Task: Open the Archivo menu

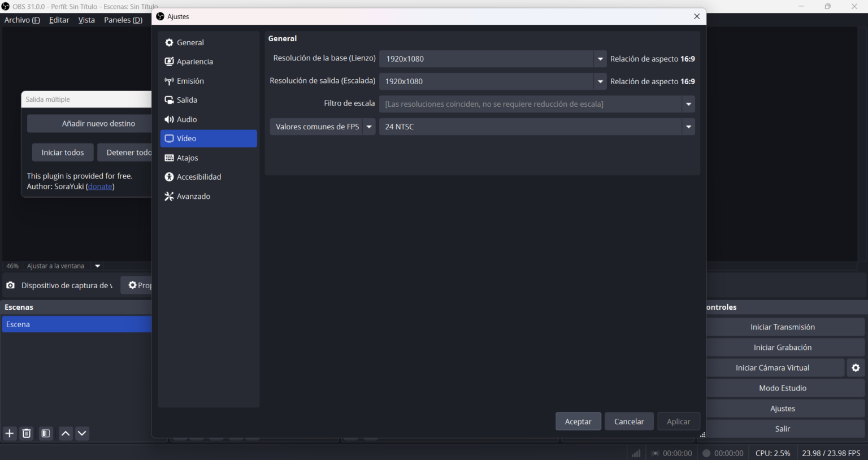Action: tap(22, 20)
